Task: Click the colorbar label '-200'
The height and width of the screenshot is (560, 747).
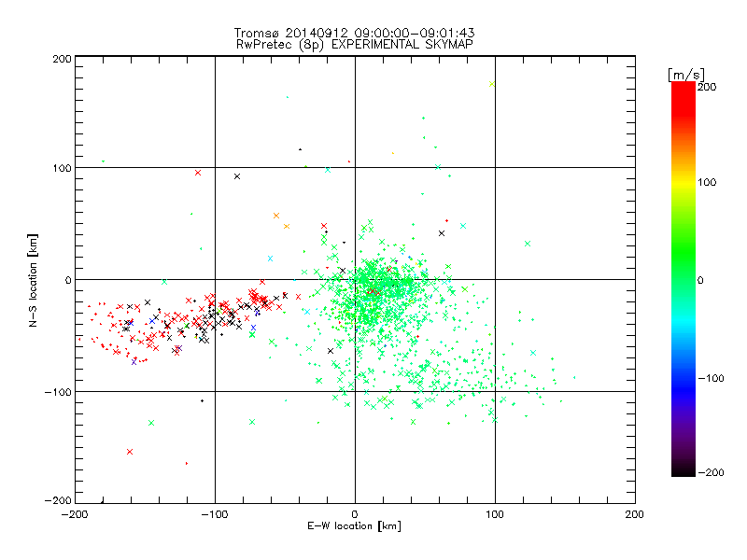Action: [x=711, y=472]
